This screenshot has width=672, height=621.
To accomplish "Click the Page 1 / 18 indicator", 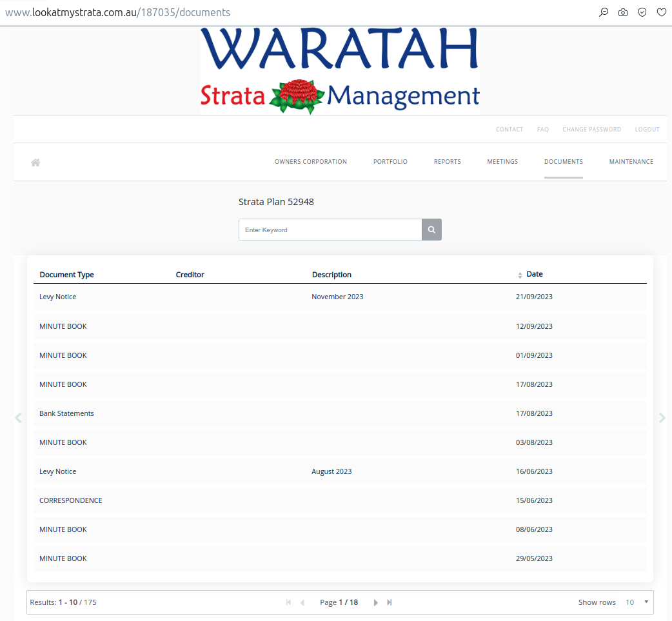I will click(339, 602).
